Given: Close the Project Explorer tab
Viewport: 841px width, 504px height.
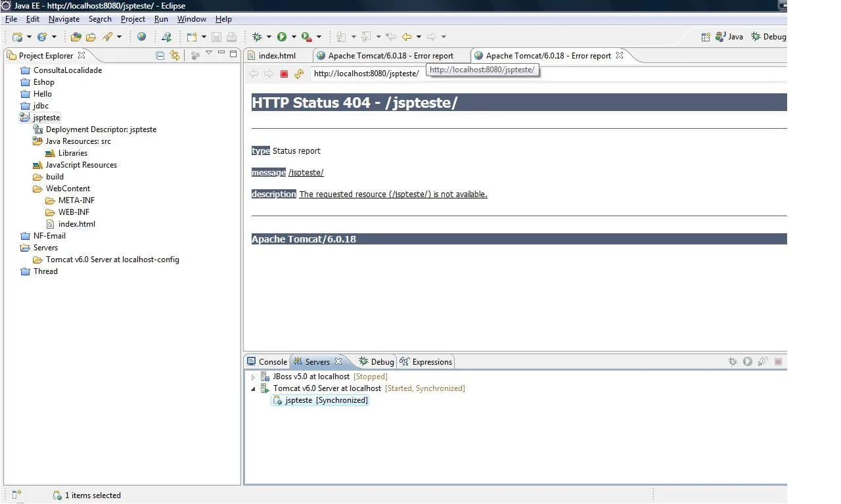Looking at the screenshot, I should point(81,55).
